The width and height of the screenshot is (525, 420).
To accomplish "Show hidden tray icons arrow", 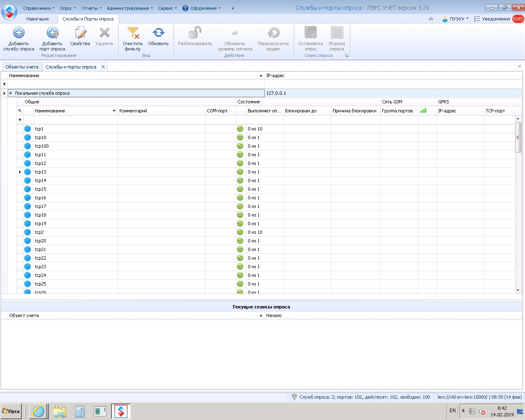I will point(463,411).
